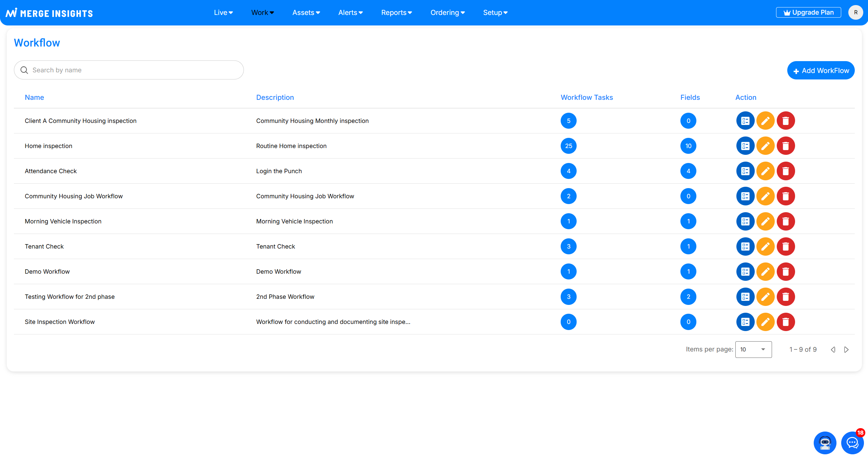This screenshot has height=456, width=868.
Task: Delete the Site Inspection Workflow
Action: (x=786, y=322)
